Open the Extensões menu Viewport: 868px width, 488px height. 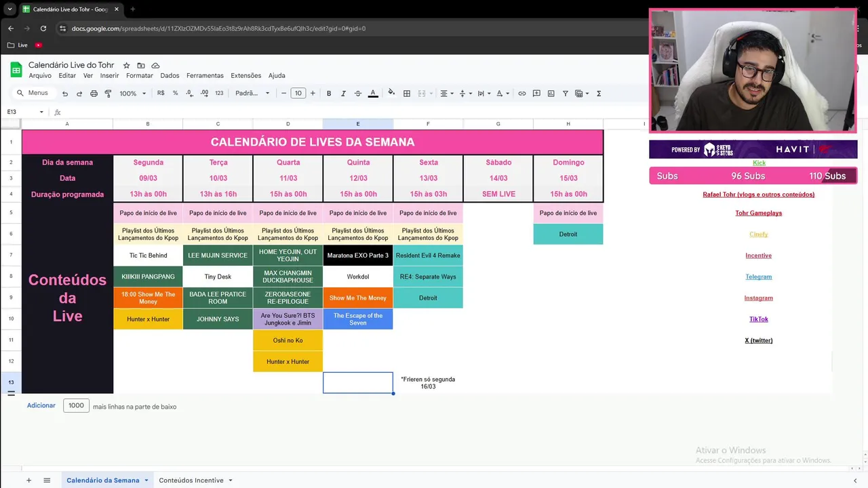point(245,76)
